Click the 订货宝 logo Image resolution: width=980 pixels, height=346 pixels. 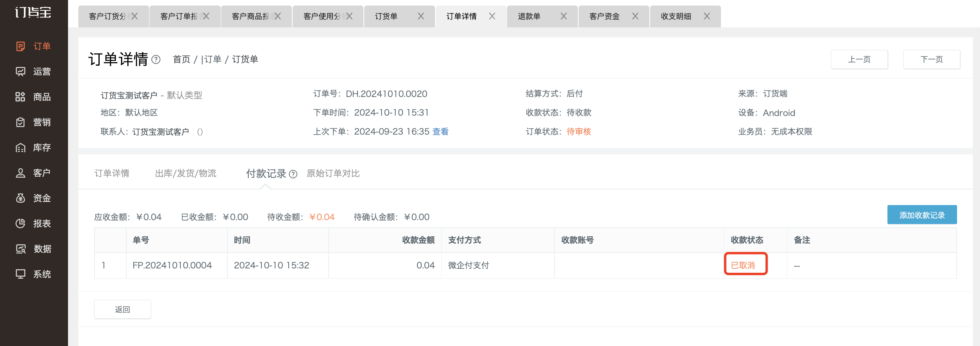pyautogui.click(x=33, y=12)
